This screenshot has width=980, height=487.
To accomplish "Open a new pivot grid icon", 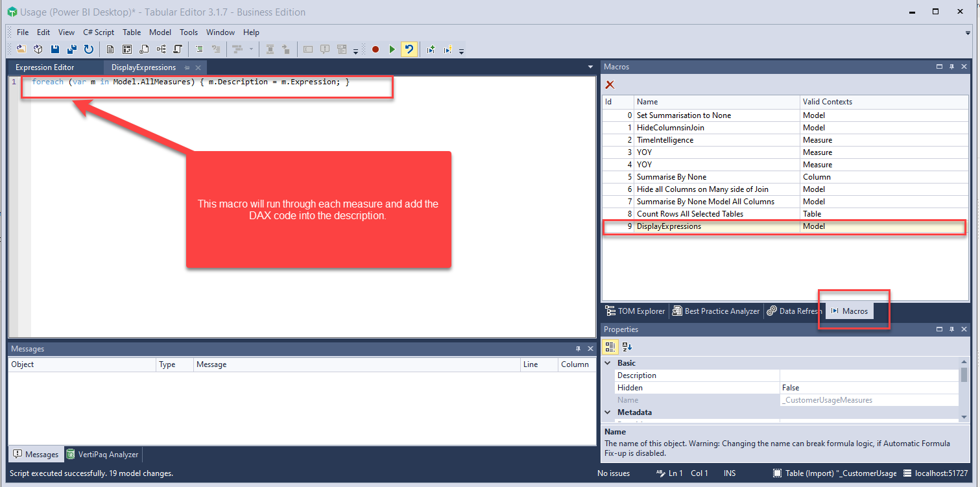I will [127, 49].
